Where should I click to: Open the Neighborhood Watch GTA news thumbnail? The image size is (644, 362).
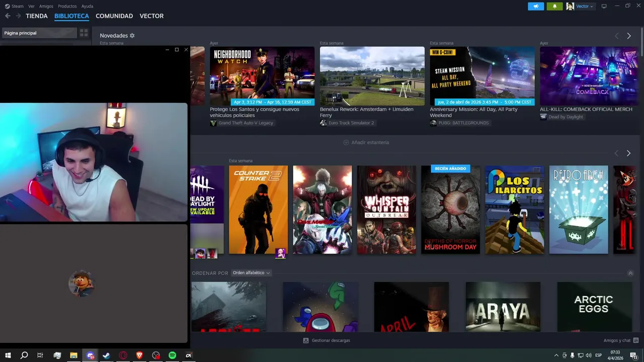[x=262, y=76]
